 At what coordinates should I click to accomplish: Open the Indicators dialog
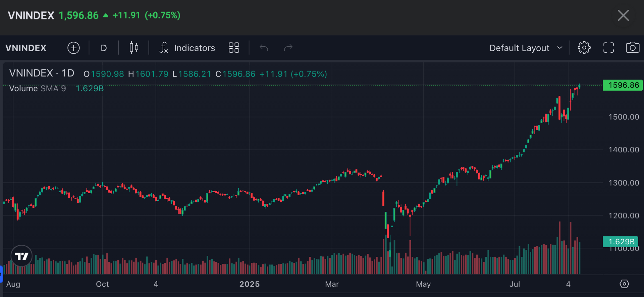click(x=187, y=48)
